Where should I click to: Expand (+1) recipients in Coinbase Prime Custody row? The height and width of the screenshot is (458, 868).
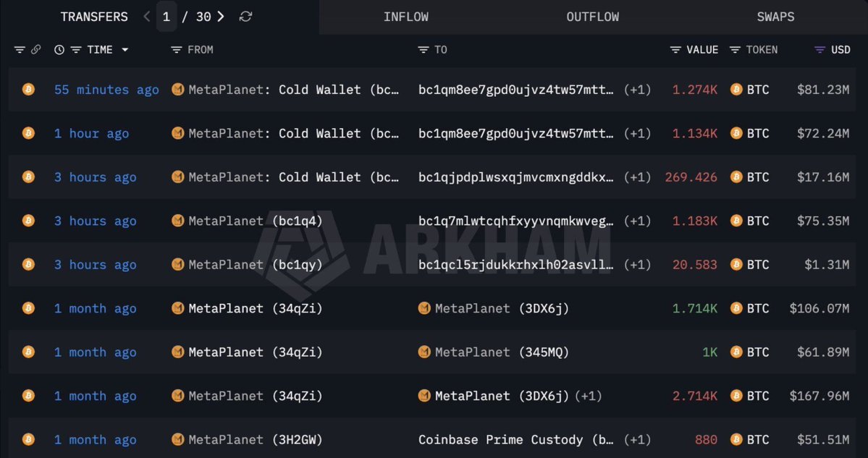pyautogui.click(x=637, y=440)
